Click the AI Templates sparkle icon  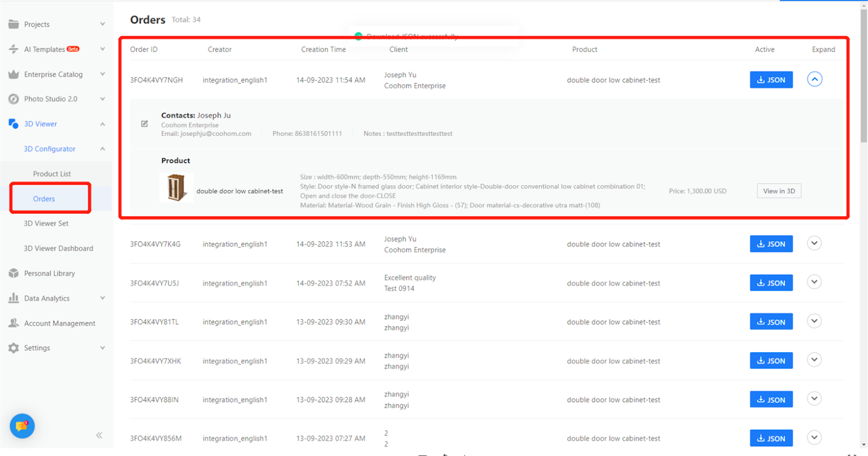tap(14, 49)
